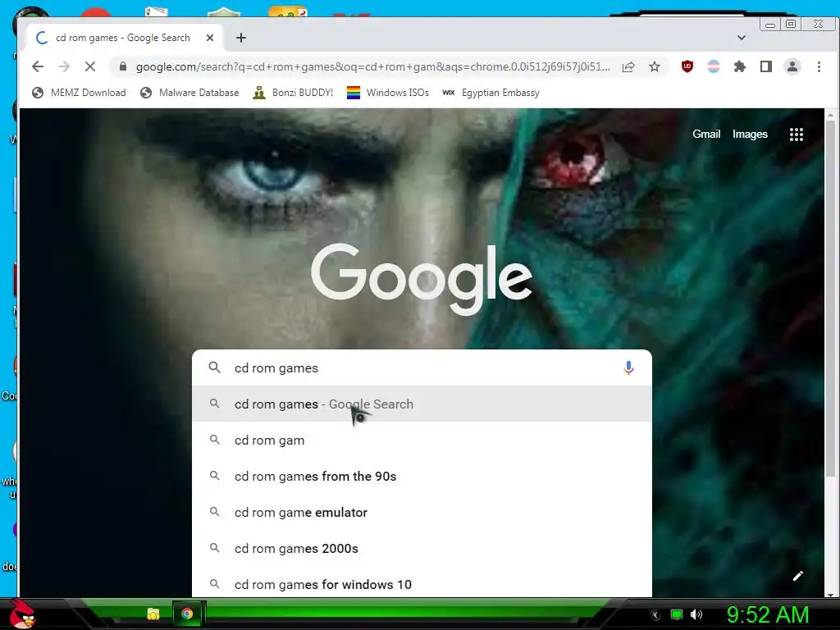Start voice search with microphone
Image resolution: width=840 pixels, height=630 pixels.
628,368
